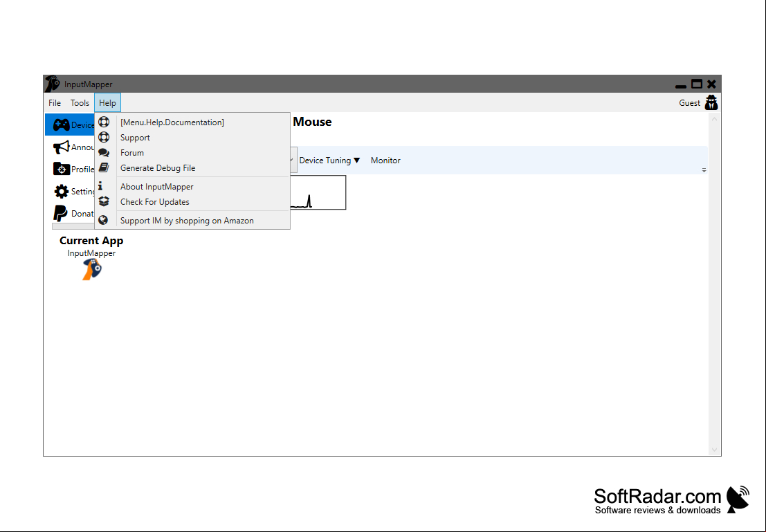Choose Support IM by shopping on Amazon
Image resolution: width=766 pixels, height=532 pixels.
192,220
